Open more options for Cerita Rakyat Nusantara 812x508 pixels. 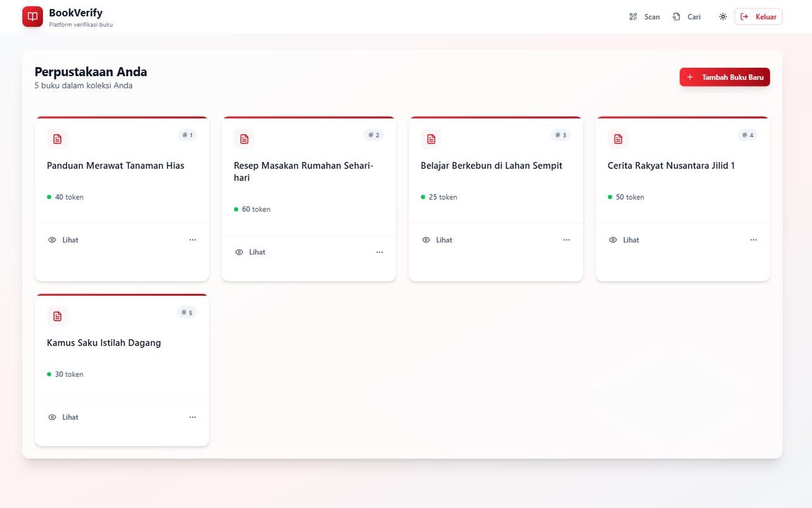754,240
